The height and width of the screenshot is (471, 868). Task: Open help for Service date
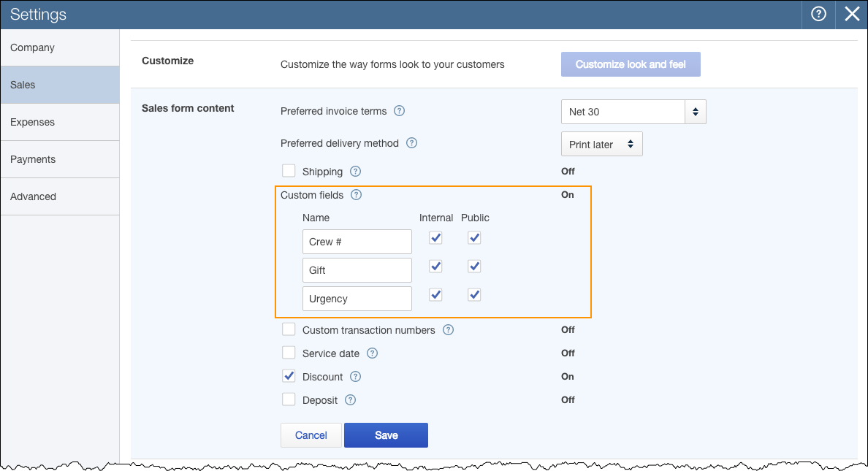372,353
